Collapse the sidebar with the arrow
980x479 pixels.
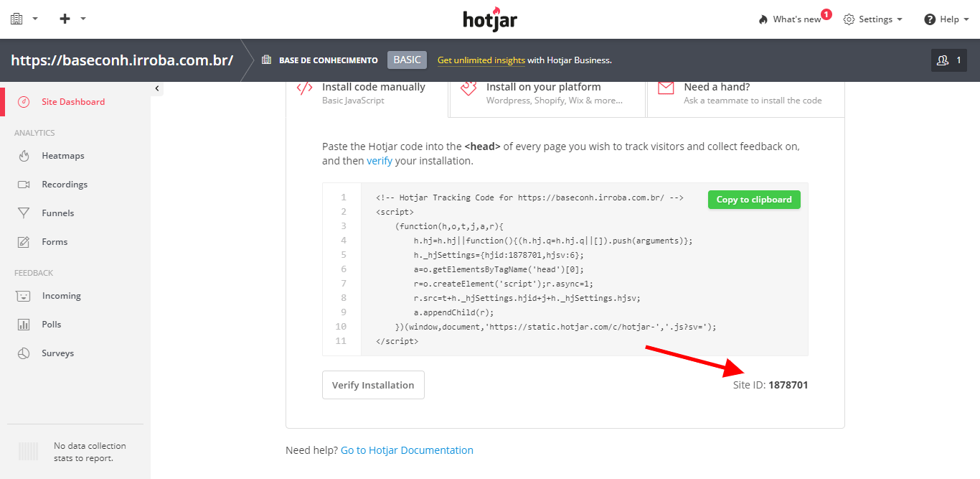click(x=157, y=88)
